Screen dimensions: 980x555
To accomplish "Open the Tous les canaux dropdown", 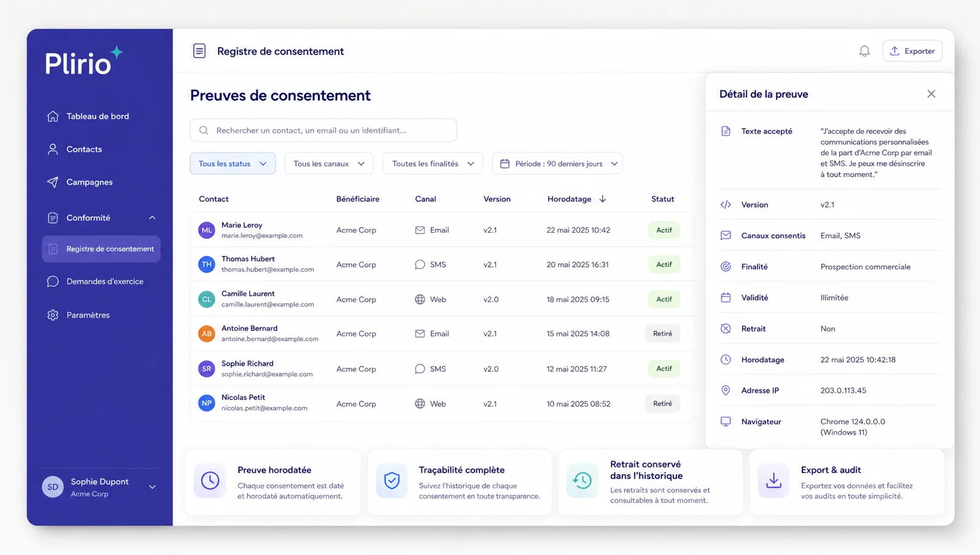I will 329,164.
